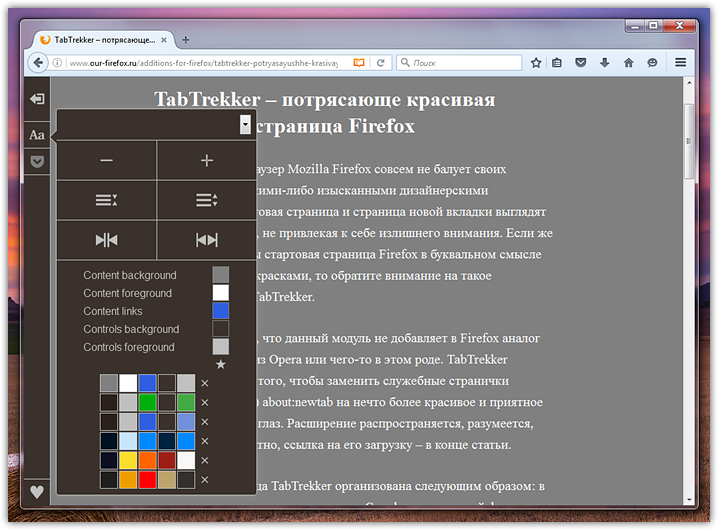Open a new tab with plus button

(x=185, y=40)
